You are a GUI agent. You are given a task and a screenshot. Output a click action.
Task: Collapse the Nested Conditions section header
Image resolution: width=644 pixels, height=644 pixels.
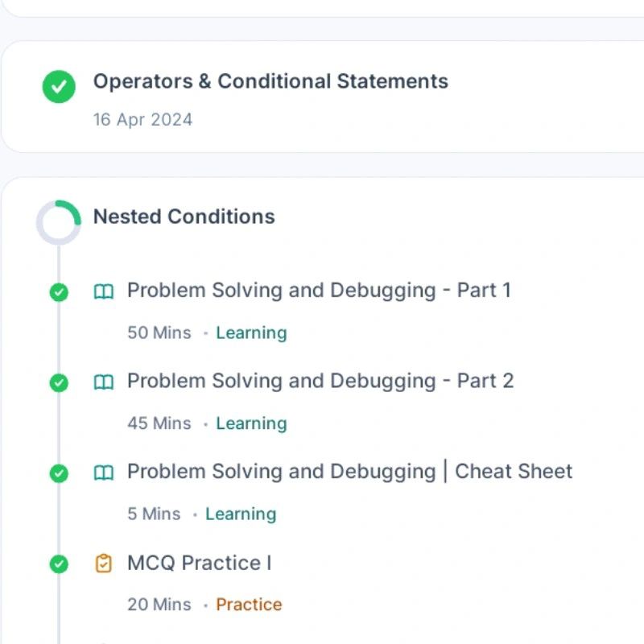(x=184, y=217)
